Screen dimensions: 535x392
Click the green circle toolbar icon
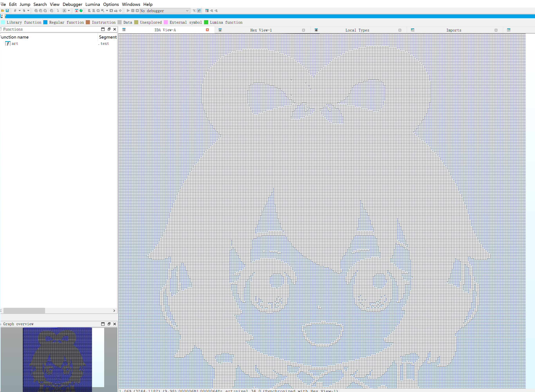(x=81, y=11)
